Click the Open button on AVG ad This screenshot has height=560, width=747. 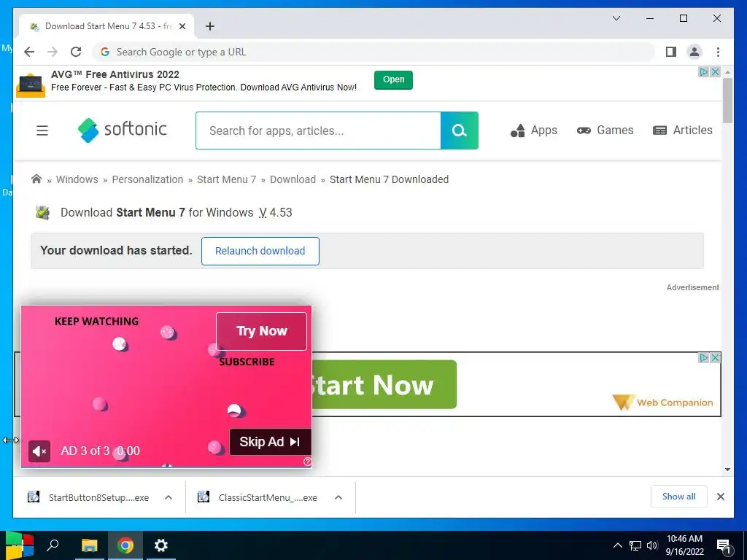393,79
